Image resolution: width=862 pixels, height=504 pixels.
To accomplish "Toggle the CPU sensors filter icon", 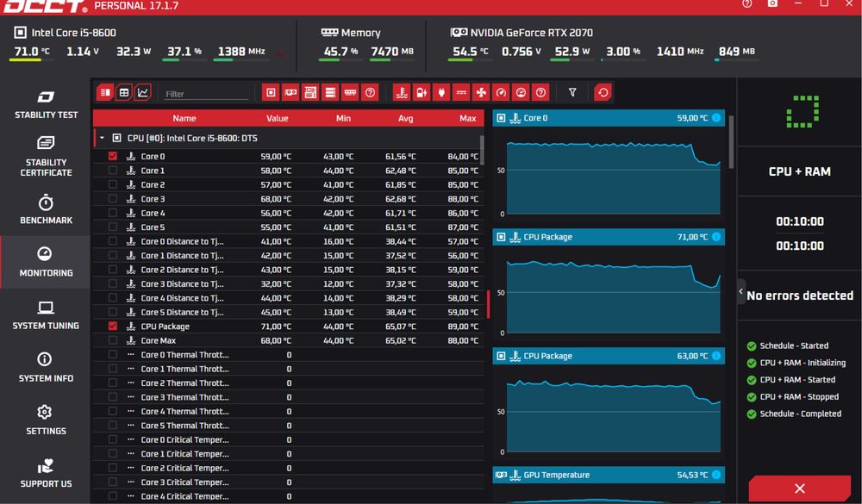I will (x=271, y=92).
